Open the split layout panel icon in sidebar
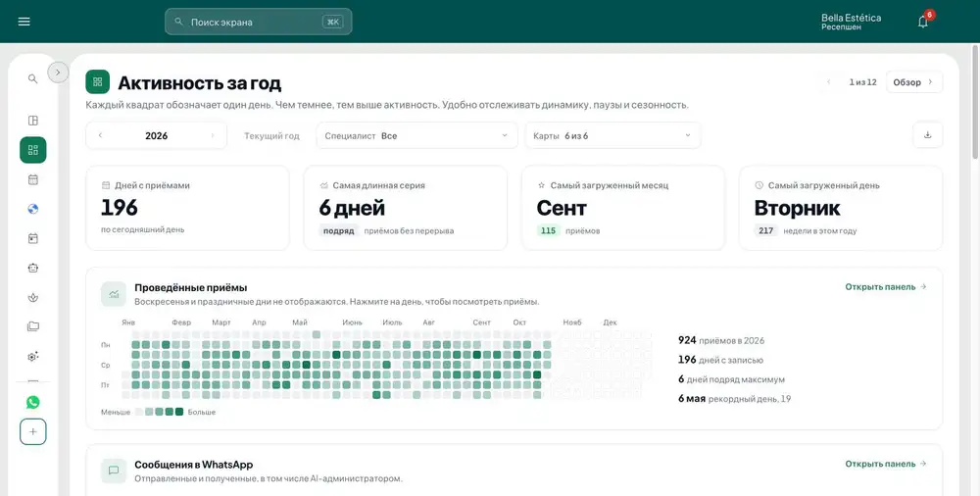This screenshot has height=496, width=980. pyautogui.click(x=33, y=121)
